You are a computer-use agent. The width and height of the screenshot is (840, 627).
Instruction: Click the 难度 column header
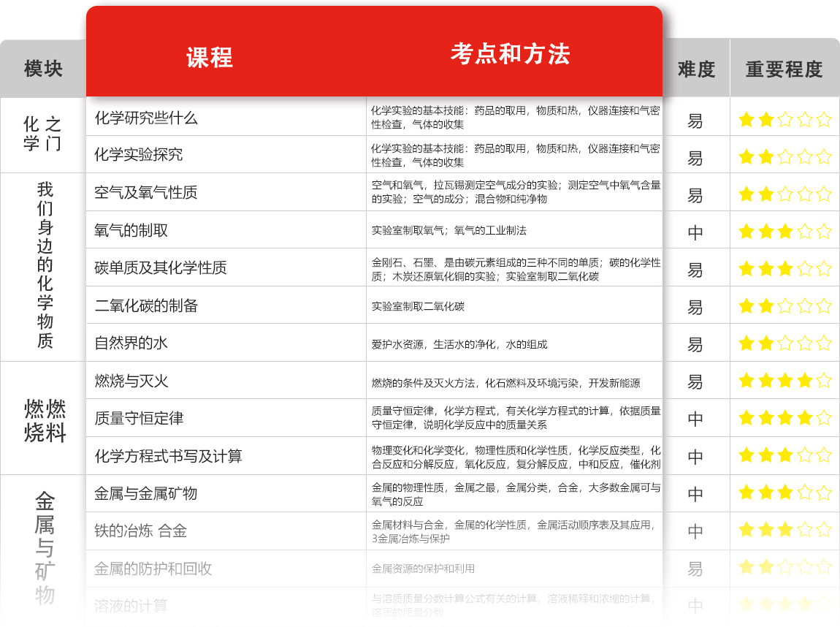696,69
